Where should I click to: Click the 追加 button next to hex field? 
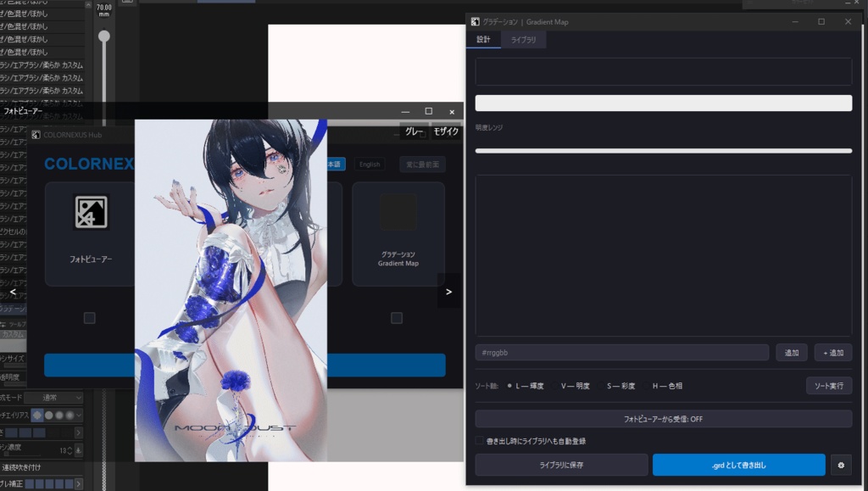point(792,353)
